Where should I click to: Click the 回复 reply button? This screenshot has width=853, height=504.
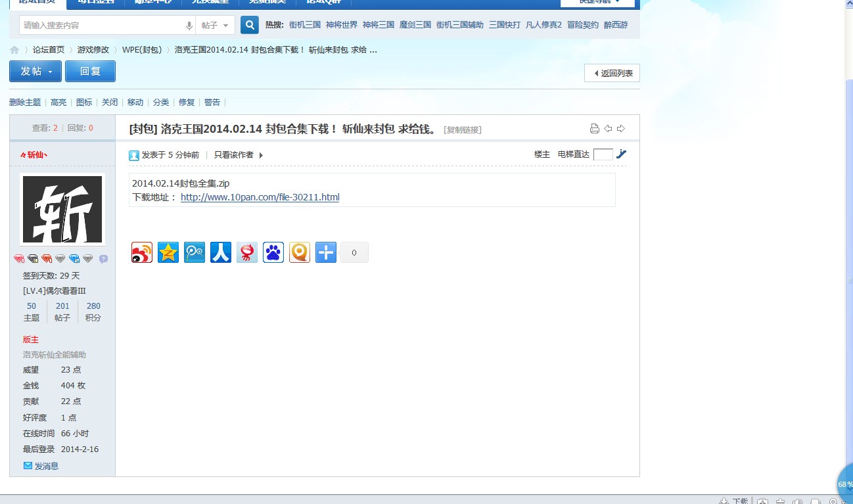click(x=90, y=71)
